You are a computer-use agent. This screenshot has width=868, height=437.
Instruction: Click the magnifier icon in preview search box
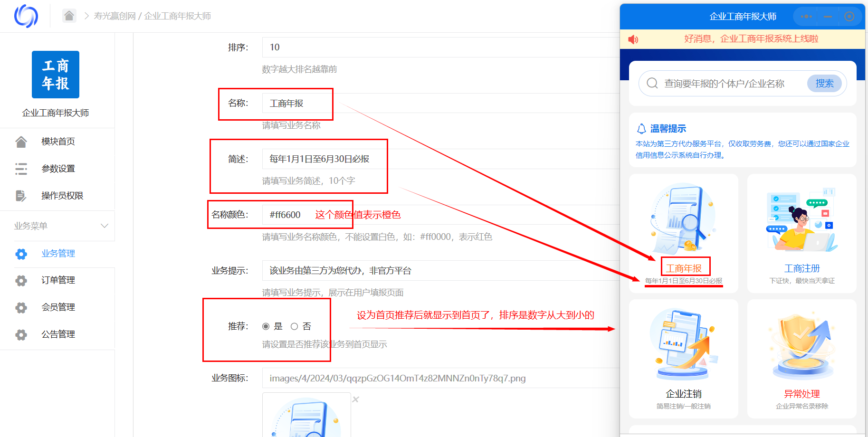pos(652,84)
